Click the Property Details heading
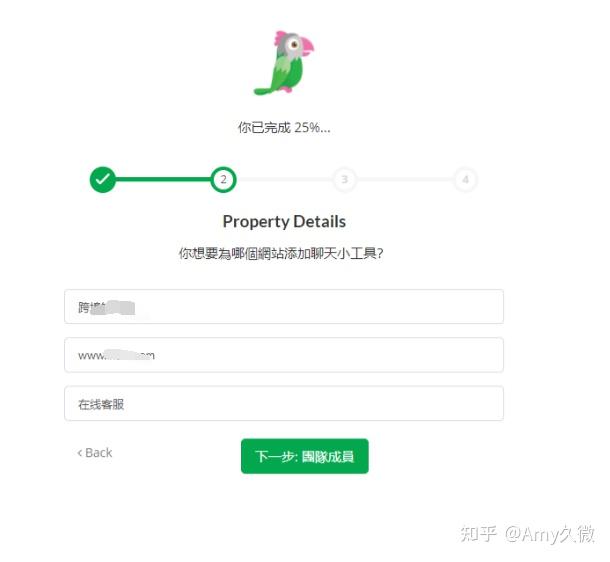 click(284, 222)
